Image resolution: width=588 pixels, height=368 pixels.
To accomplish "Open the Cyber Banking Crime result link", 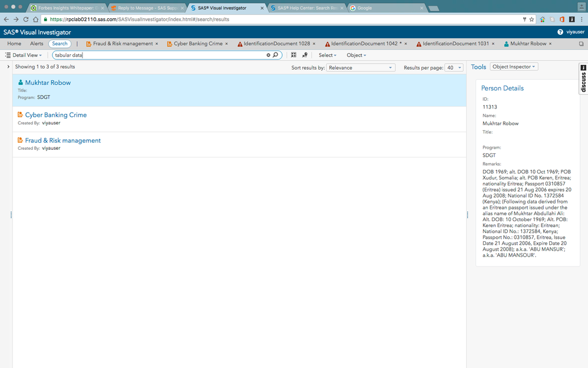I will [x=56, y=115].
